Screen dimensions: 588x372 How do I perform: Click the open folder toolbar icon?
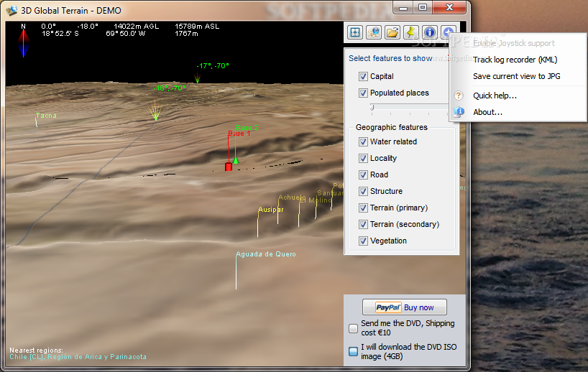pyautogui.click(x=392, y=32)
